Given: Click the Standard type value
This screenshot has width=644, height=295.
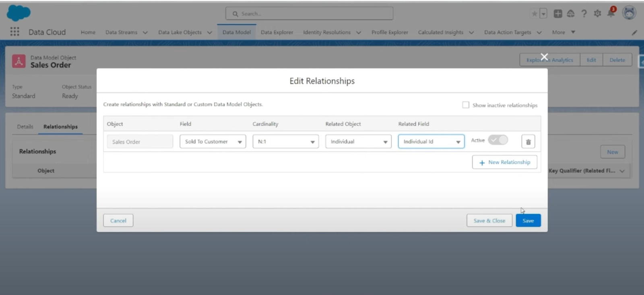Looking at the screenshot, I should [24, 96].
